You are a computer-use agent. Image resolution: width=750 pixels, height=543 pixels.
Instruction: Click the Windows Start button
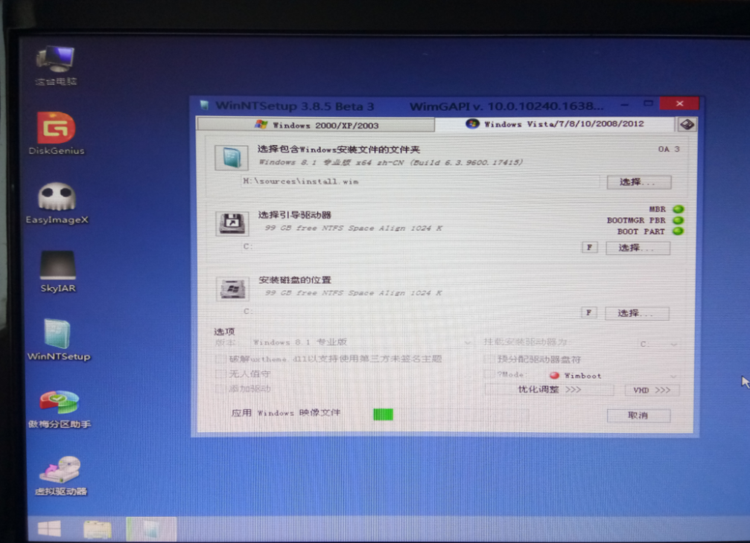click(x=49, y=529)
